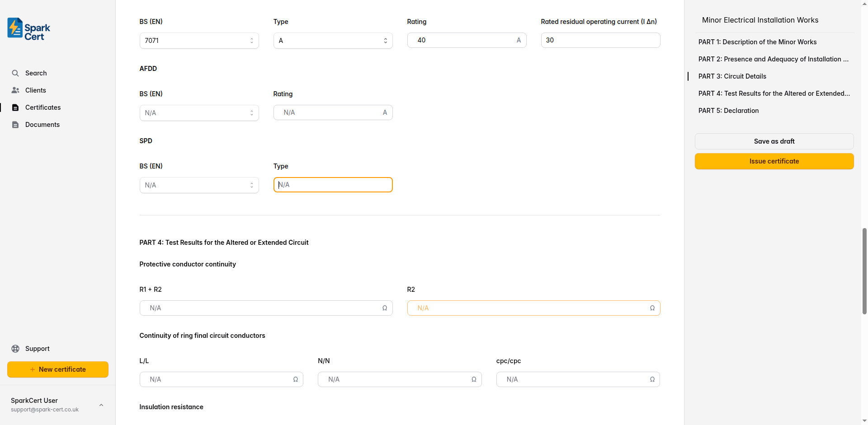The height and width of the screenshot is (425, 868).
Task: Click the page vertical scrollbar thumb
Action: point(864,271)
